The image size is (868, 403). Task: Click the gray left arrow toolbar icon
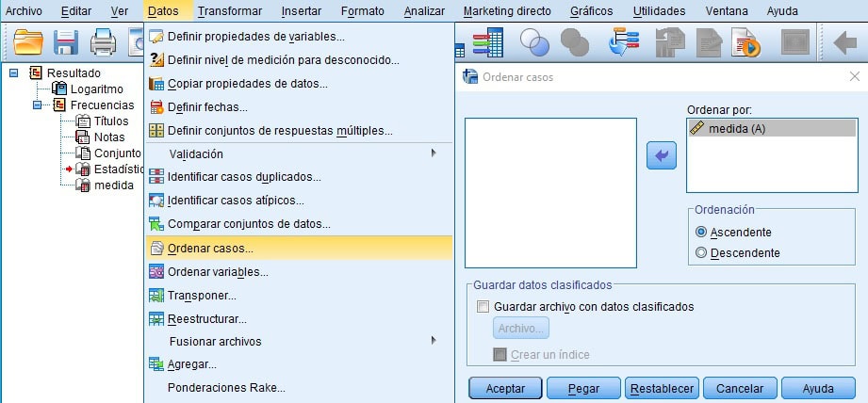click(844, 42)
